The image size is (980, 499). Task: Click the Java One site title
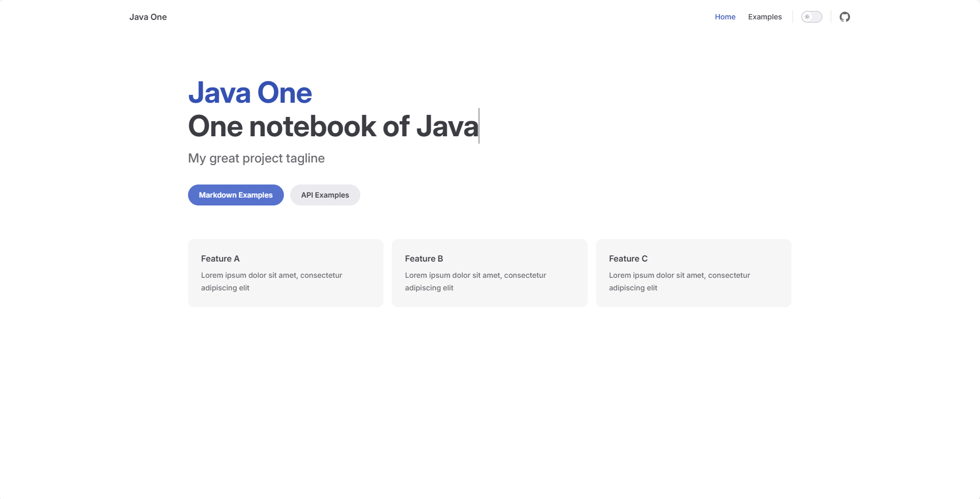[148, 17]
